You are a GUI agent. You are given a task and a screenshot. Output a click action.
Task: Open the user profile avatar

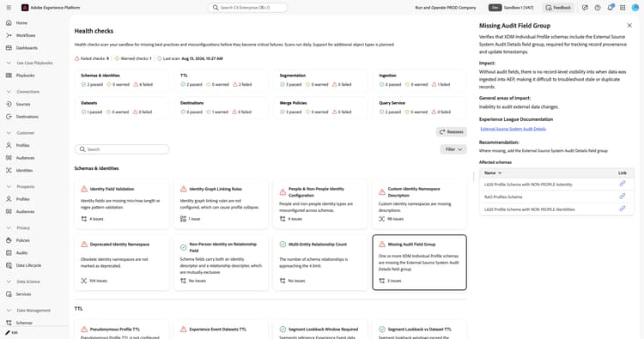point(635,8)
